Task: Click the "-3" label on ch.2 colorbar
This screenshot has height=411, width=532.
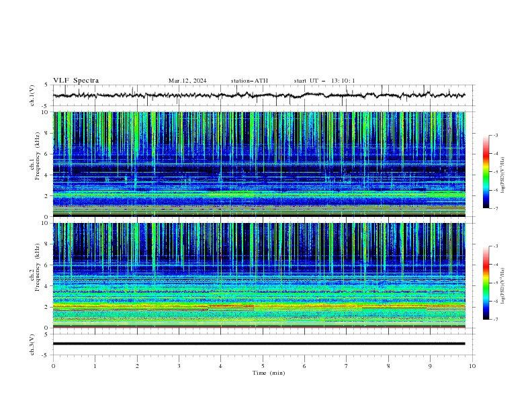Action: click(496, 246)
